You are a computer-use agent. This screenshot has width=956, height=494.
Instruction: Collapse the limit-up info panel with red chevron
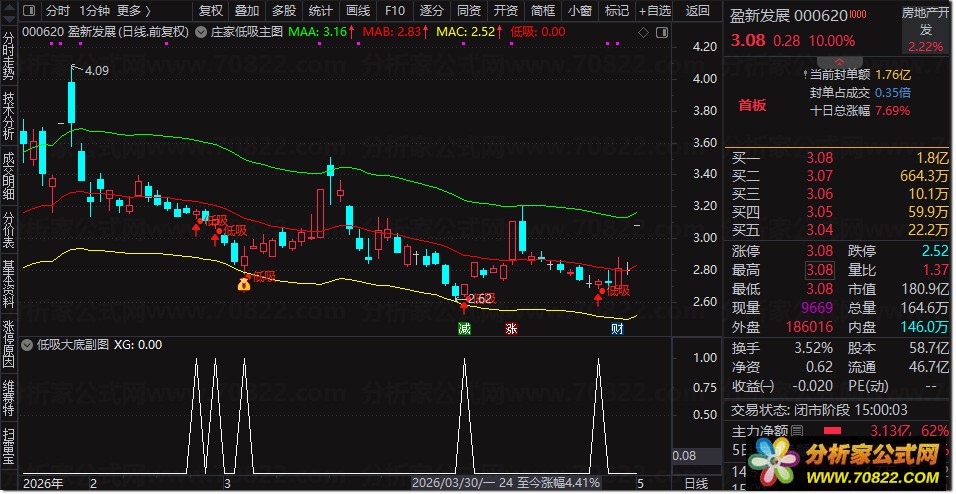click(x=840, y=61)
